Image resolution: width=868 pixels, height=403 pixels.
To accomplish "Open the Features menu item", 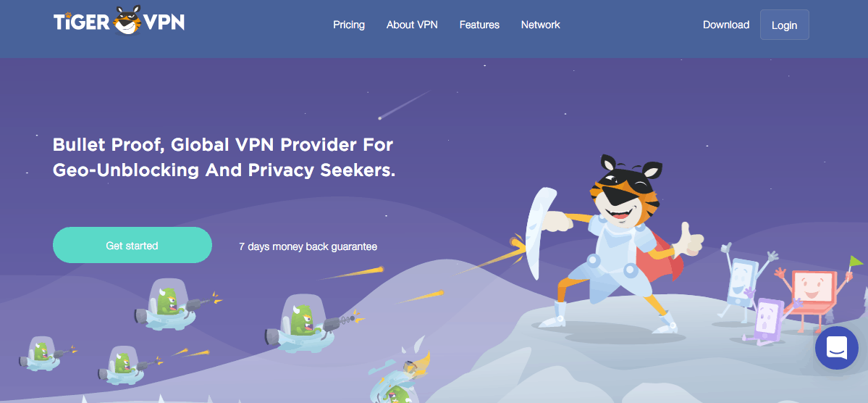I will tap(479, 25).
